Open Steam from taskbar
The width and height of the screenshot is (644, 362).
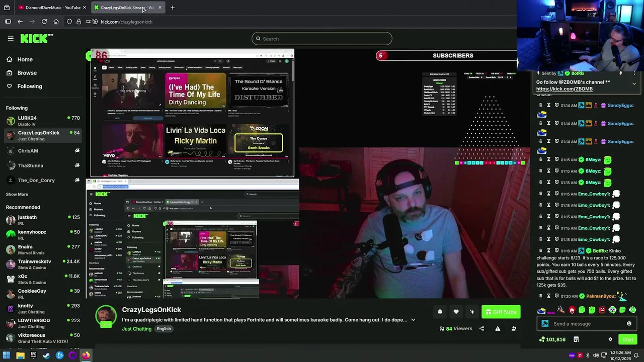pos(46,355)
